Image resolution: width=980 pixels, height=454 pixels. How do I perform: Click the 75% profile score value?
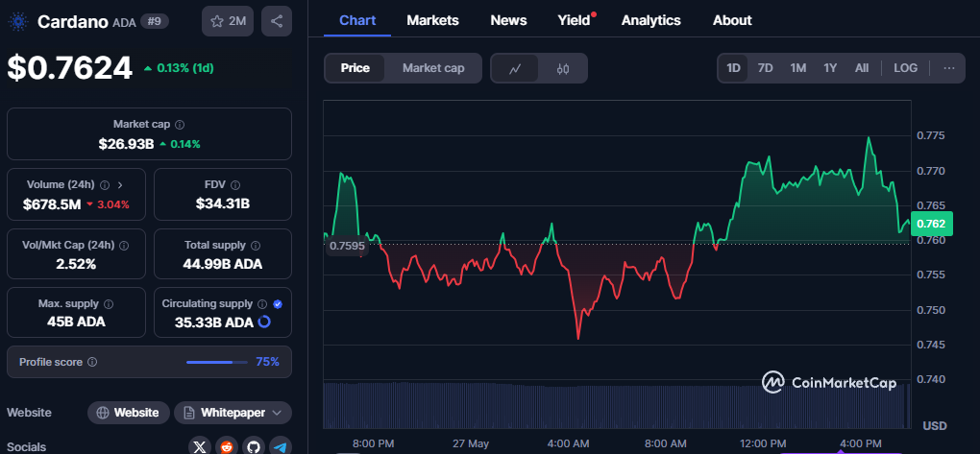(x=267, y=362)
